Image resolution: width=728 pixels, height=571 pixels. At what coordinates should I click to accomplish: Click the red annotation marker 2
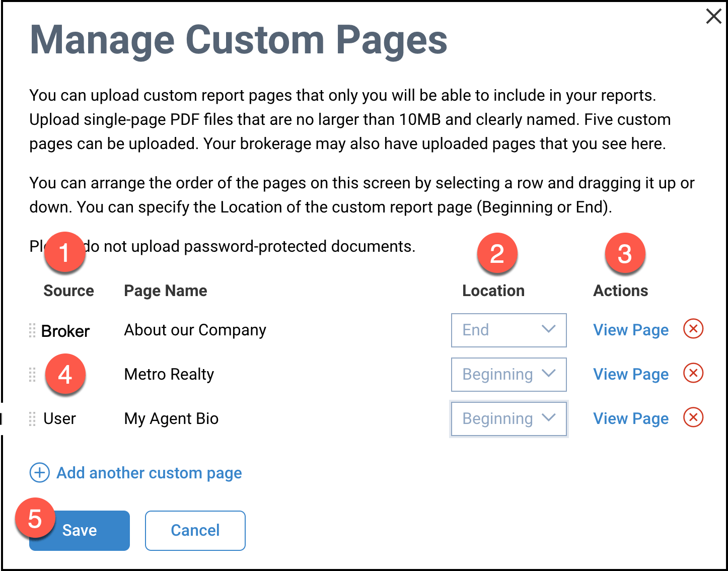click(x=497, y=253)
